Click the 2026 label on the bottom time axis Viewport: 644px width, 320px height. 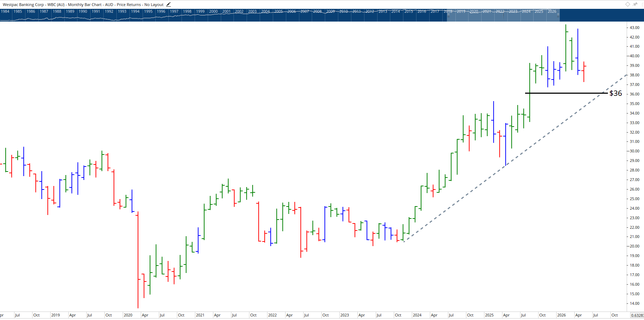tap(562, 315)
